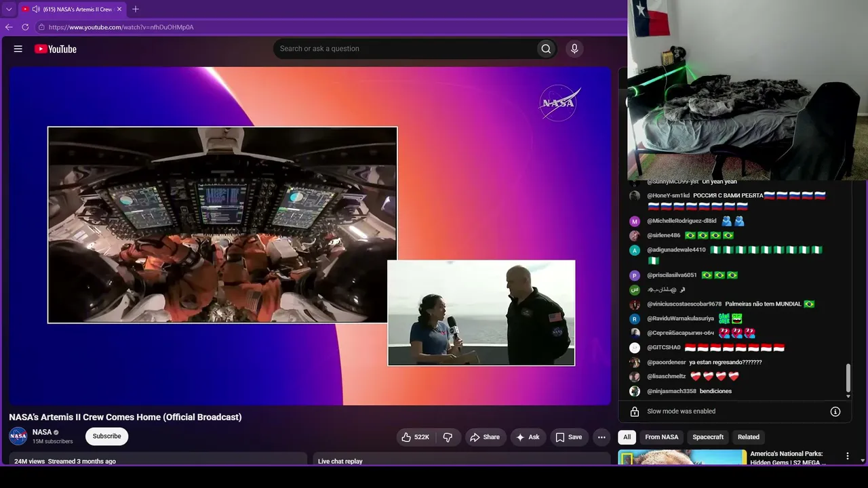The height and width of the screenshot is (488, 868).
Task: Close the NASA Artemis II browser tab
Action: [119, 9]
